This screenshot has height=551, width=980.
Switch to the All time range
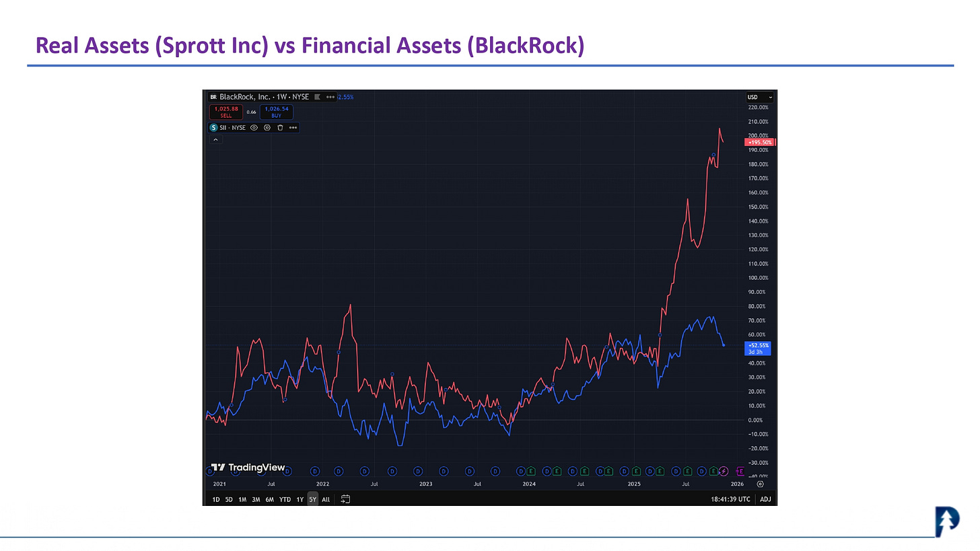pyautogui.click(x=326, y=499)
